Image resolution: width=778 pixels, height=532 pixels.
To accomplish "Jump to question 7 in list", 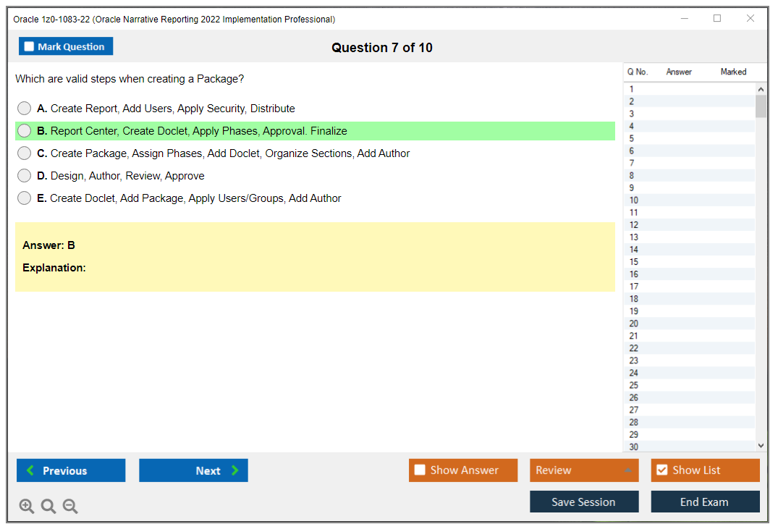I will click(x=632, y=163).
